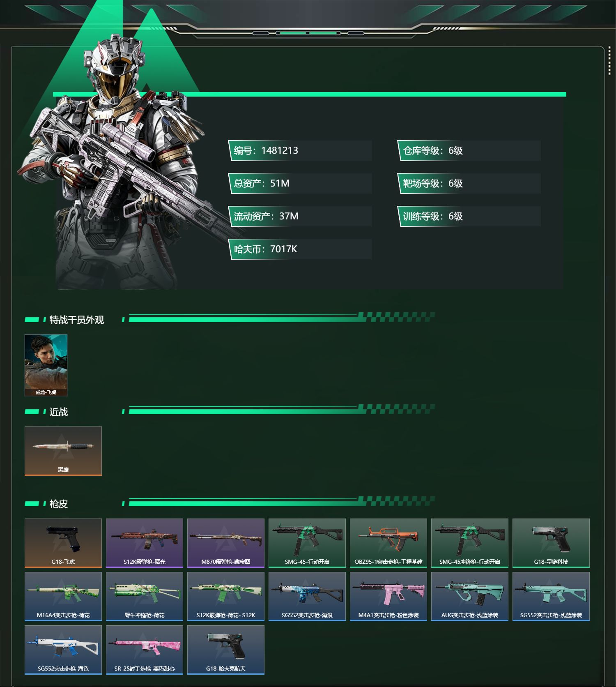Pick the SG552突击步枪-浅蓝涂装 skin
The width and height of the screenshot is (616, 687).
tap(551, 596)
